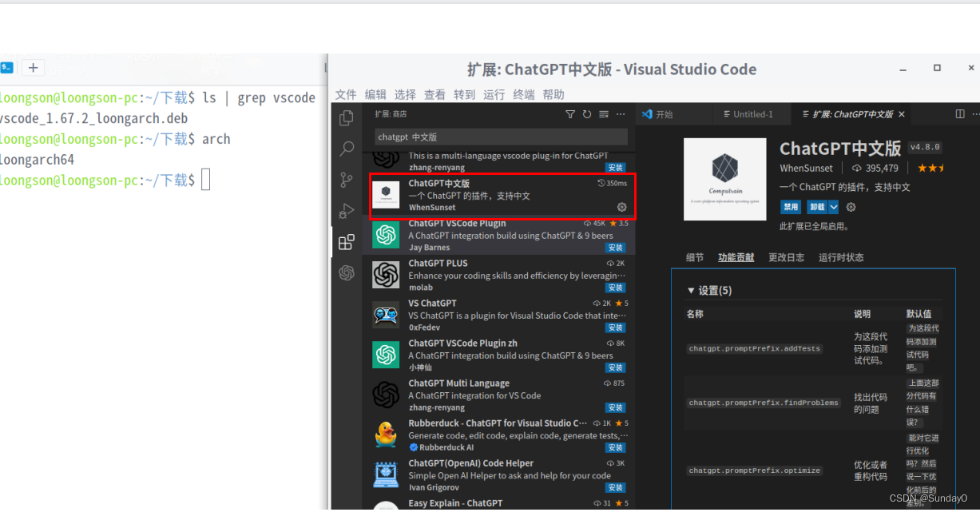Click the terminal icon in the terminal window

tap(6, 68)
